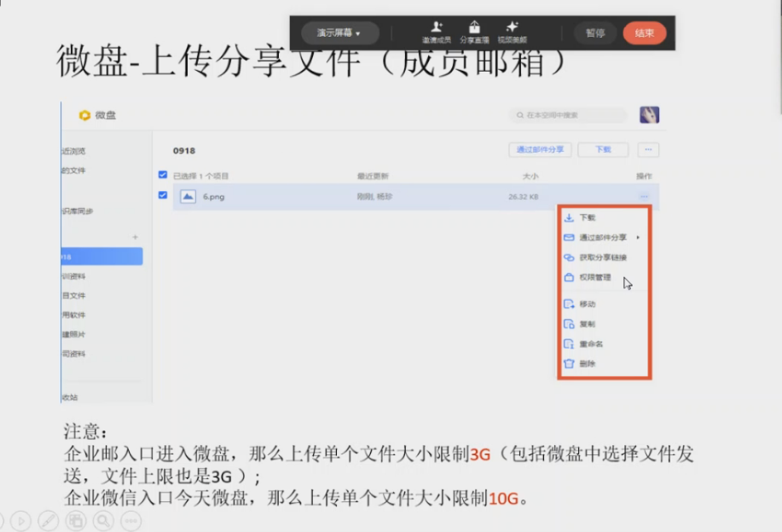Image resolution: width=782 pixels, height=532 pixels.
Task: Click the play icon in bottom-left toolbar
Action: [x=20, y=520]
